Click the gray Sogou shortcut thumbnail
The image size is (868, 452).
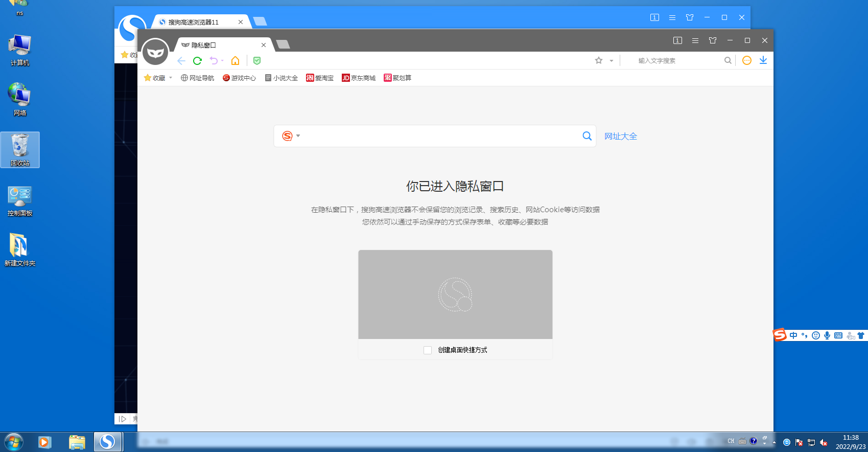[455, 295]
